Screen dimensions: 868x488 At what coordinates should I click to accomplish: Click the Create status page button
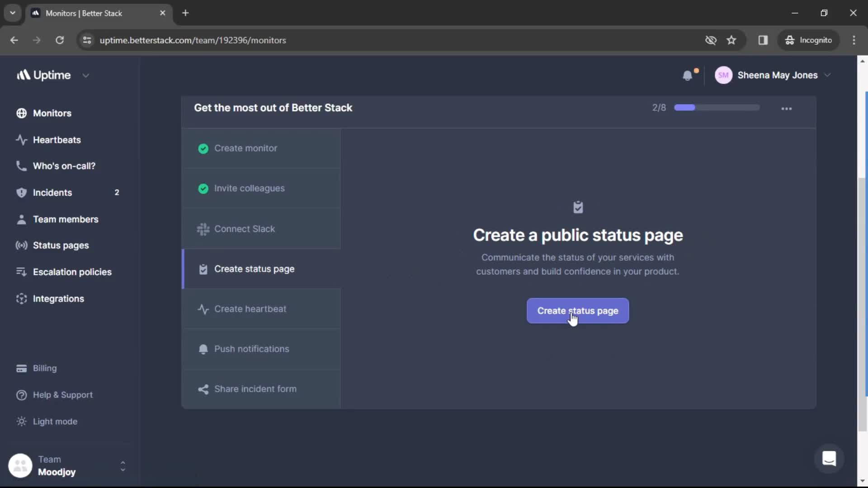coord(577,311)
